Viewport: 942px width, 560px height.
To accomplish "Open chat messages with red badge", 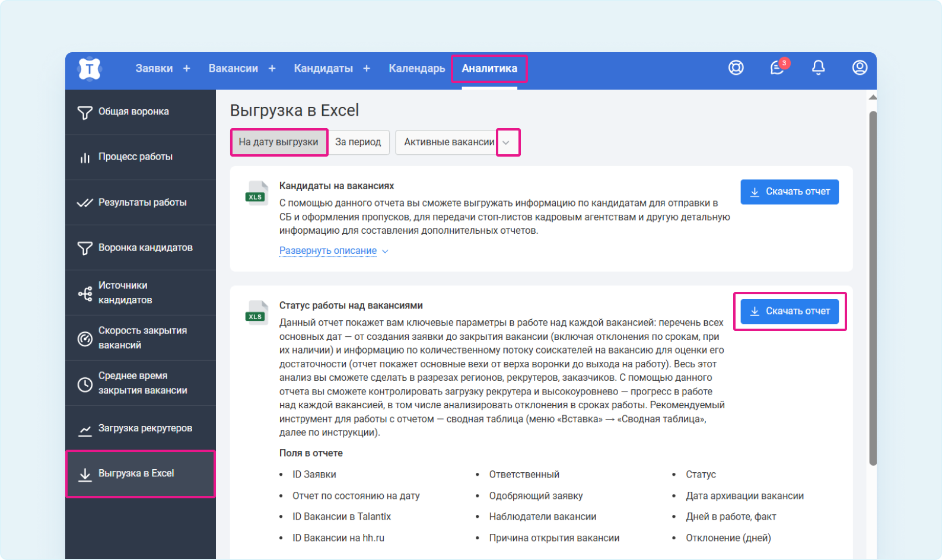I will tap(777, 68).
